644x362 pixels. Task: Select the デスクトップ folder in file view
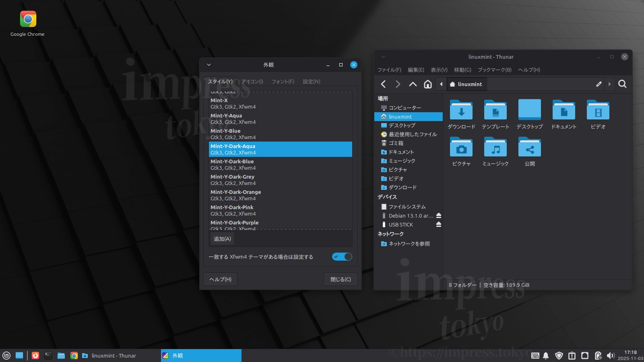530,114
